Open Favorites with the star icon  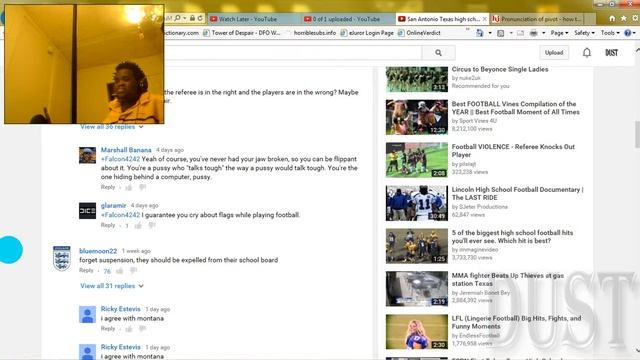[623, 18]
